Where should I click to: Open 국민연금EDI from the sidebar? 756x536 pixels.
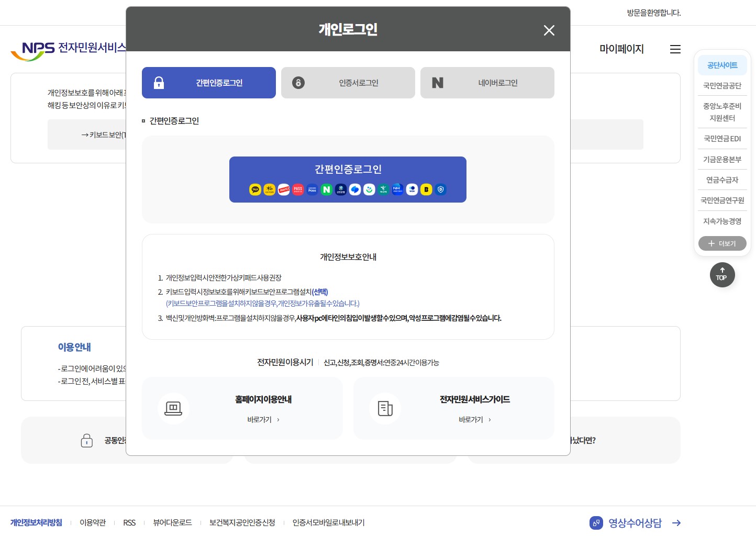point(722,138)
